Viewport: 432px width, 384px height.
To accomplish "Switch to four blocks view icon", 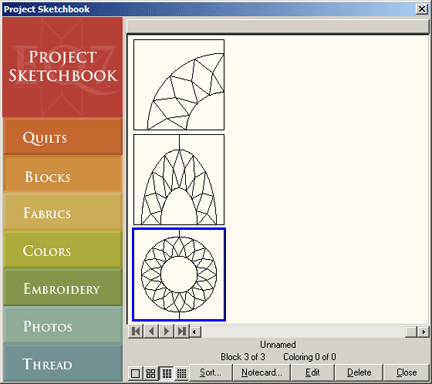I will (151, 373).
